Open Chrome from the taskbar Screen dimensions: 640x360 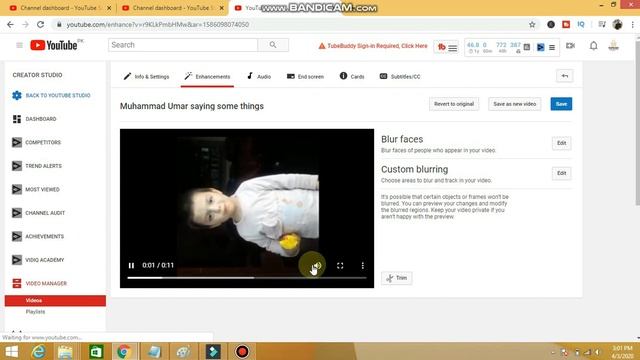coord(124,352)
